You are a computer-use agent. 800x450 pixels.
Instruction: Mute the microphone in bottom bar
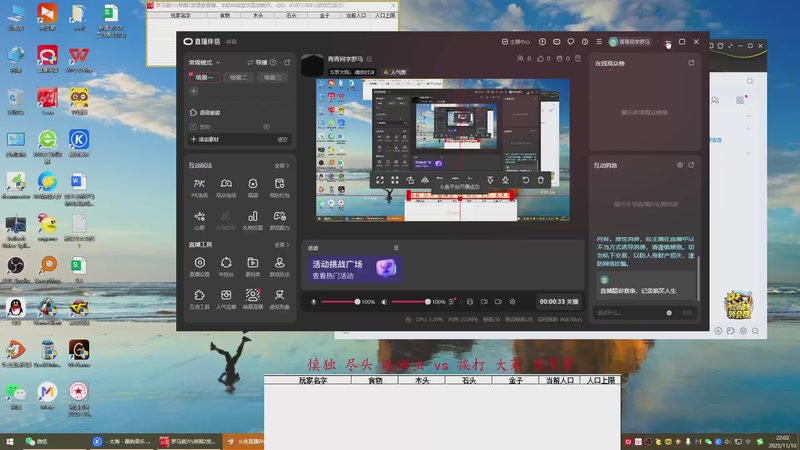point(314,302)
